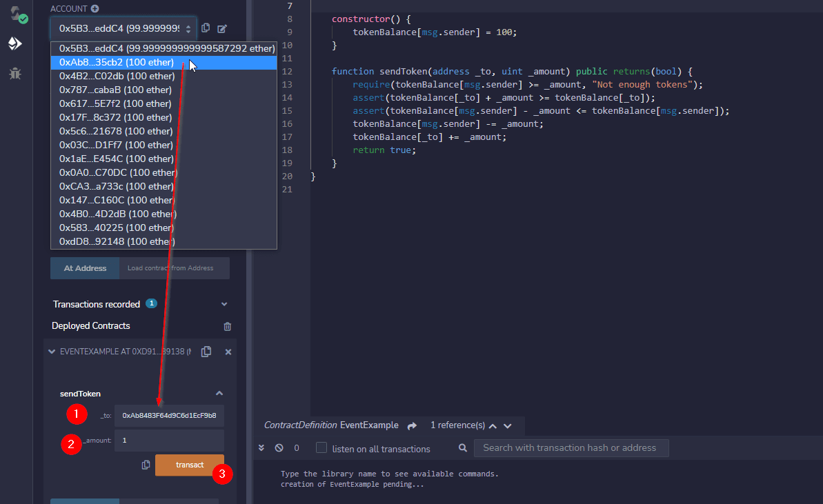
Task: Collapse the EVENTEXAMPLE deployed contract
Action: [52, 352]
